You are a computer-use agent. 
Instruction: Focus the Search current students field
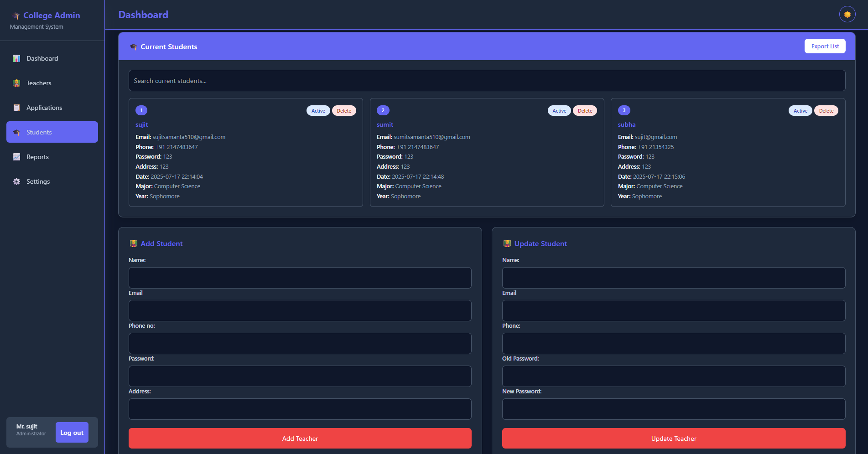(487, 81)
